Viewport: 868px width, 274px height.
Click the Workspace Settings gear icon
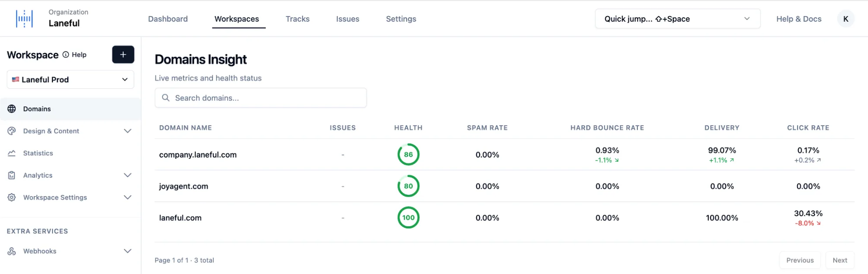tap(12, 197)
